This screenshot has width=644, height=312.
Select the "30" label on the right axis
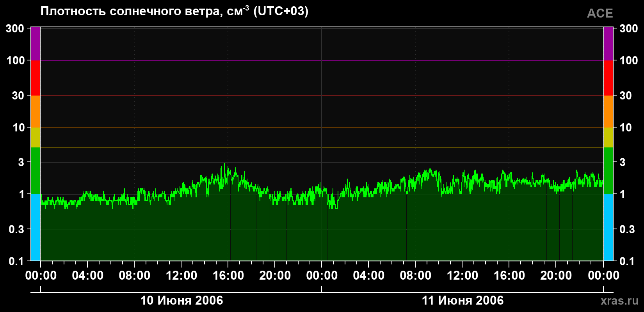(626, 96)
